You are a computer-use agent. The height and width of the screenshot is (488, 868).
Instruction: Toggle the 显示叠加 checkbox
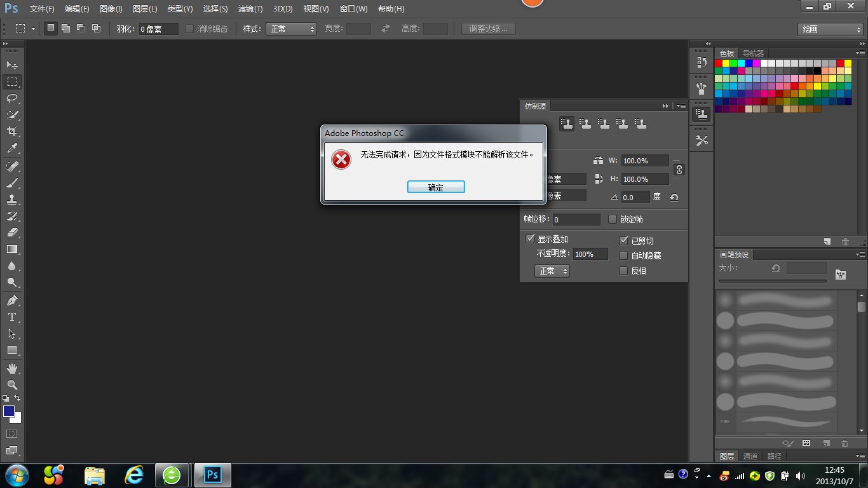point(531,239)
